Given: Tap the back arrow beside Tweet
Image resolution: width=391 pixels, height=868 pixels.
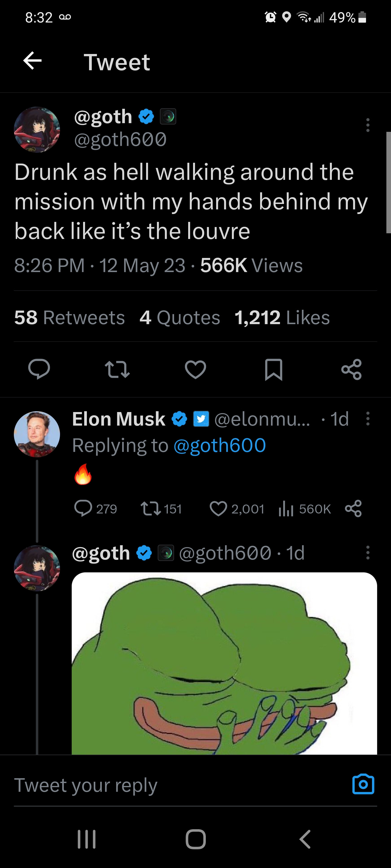Looking at the screenshot, I should point(32,61).
